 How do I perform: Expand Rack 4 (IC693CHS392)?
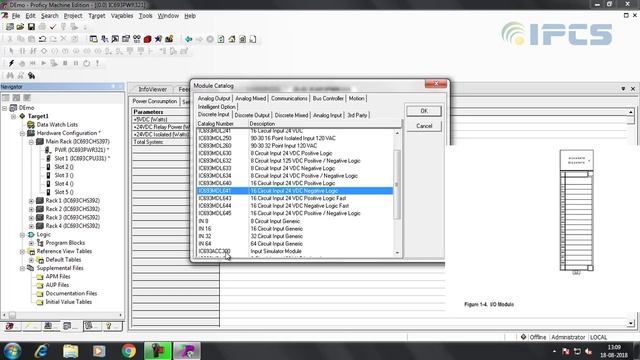click(x=31, y=226)
